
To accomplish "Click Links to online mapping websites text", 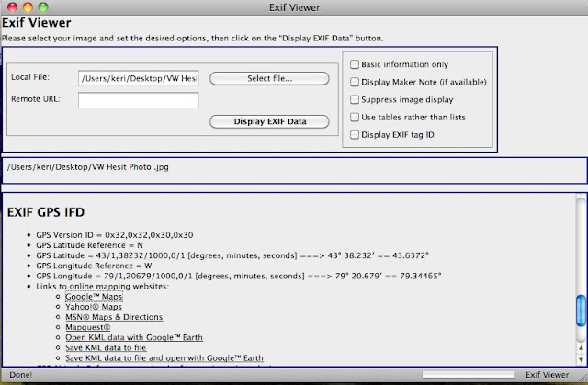I will 102,287.
